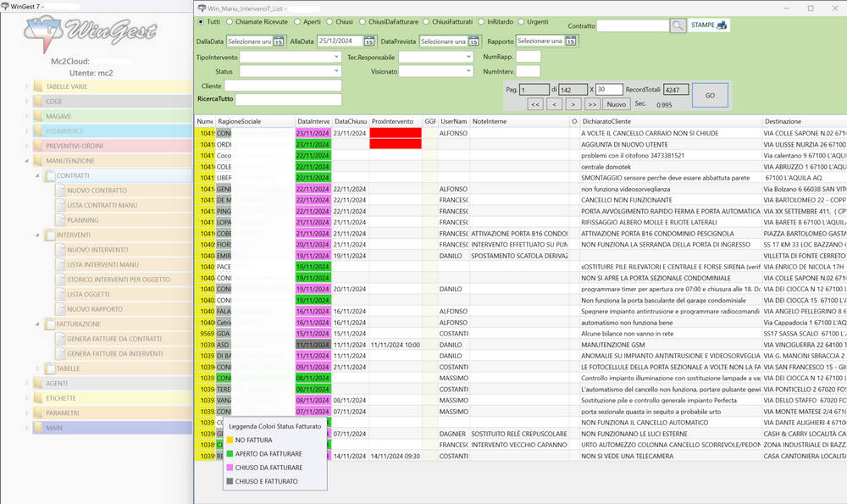The width and height of the screenshot is (847, 504).
Task: Collapse the MANUTENZIONE tree node
Action: 26,161
